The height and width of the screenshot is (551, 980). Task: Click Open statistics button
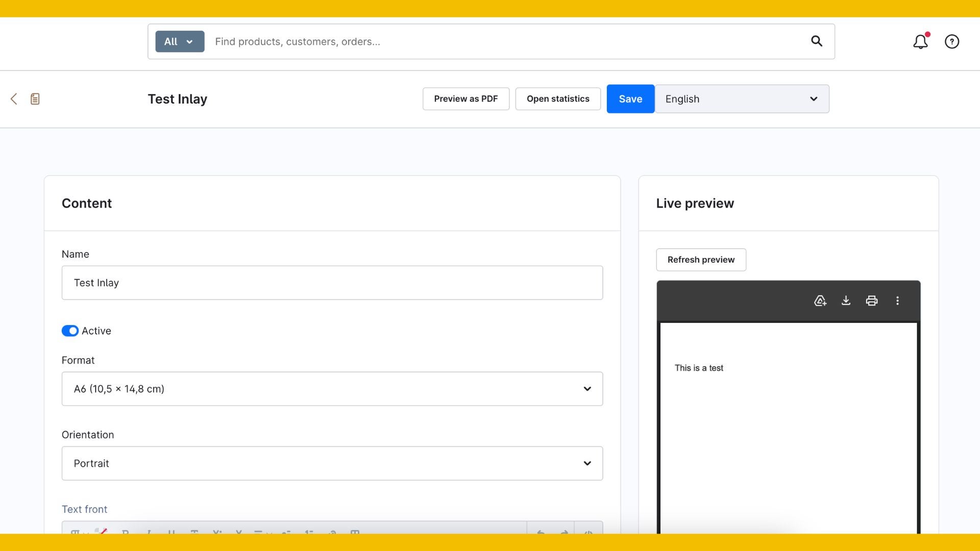558,99
